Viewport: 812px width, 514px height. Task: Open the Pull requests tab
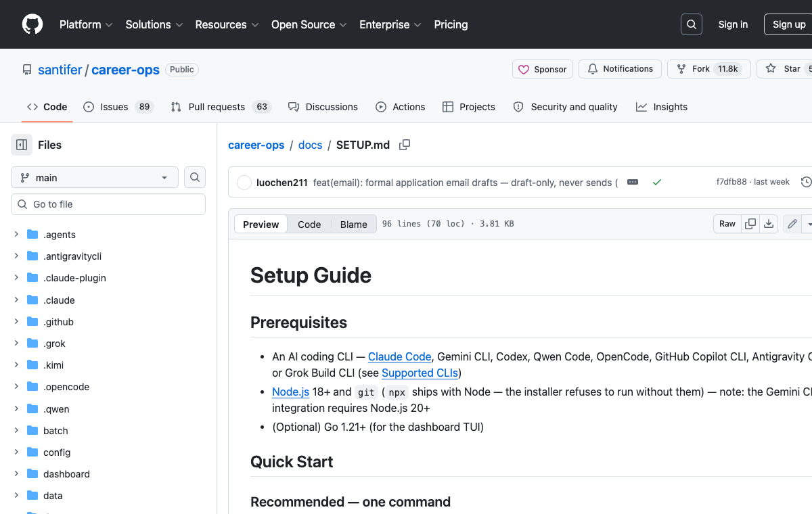[x=221, y=107]
